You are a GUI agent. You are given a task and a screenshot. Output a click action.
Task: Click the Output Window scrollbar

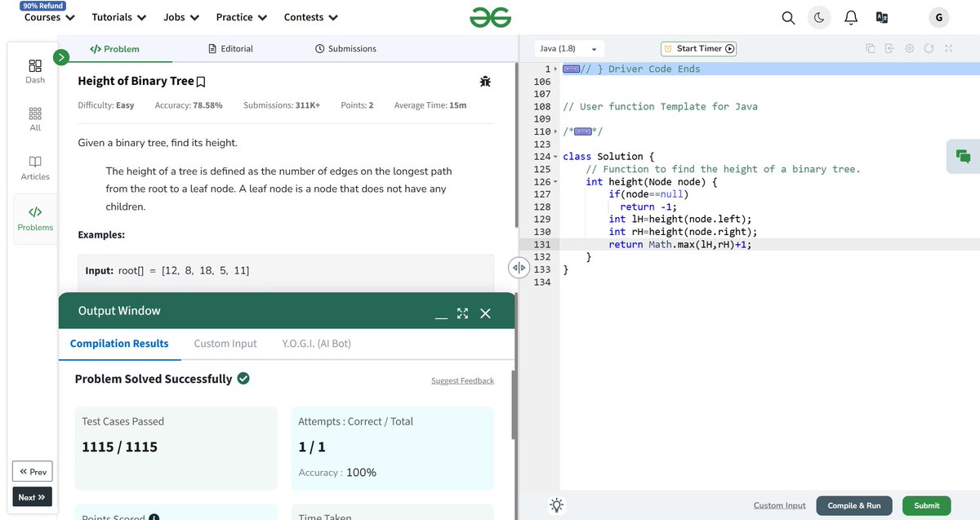click(x=513, y=405)
